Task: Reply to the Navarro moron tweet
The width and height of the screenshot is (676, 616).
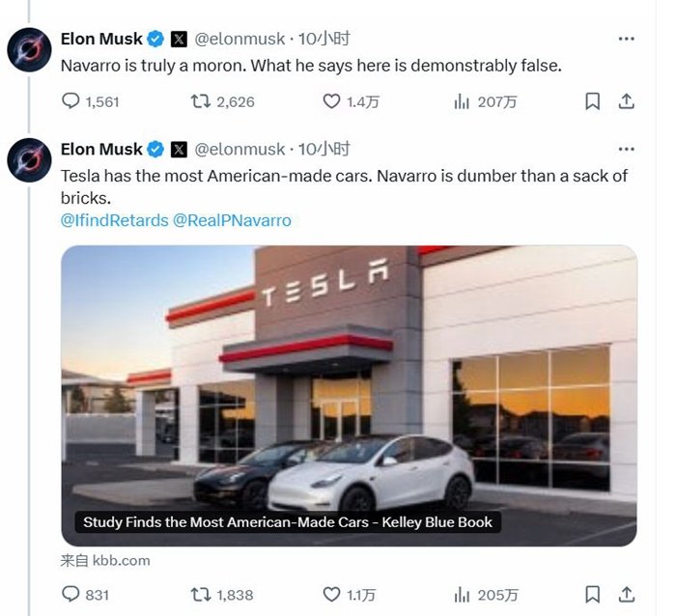Action: [x=70, y=100]
